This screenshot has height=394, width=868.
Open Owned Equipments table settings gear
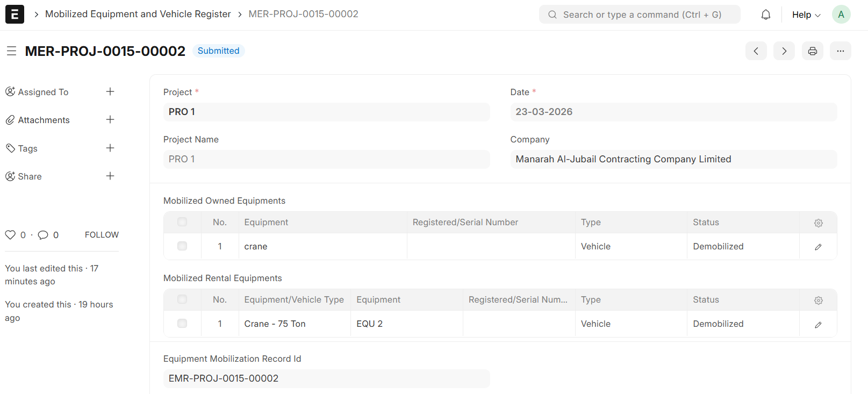click(818, 223)
